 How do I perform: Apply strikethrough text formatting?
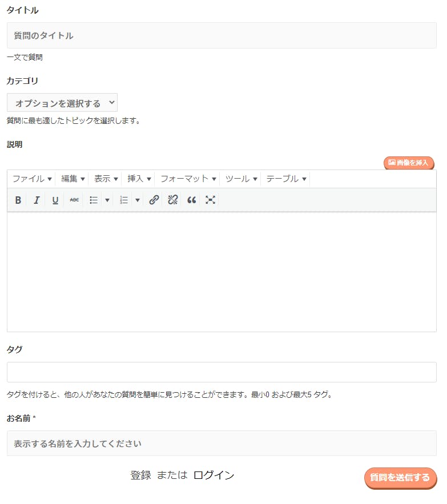coord(74,200)
